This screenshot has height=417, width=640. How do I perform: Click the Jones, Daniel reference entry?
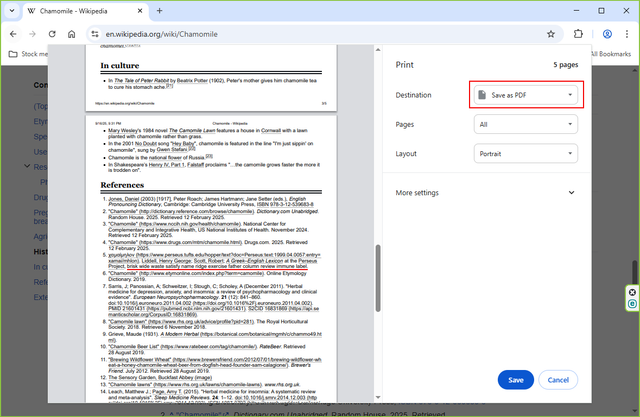(211, 202)
